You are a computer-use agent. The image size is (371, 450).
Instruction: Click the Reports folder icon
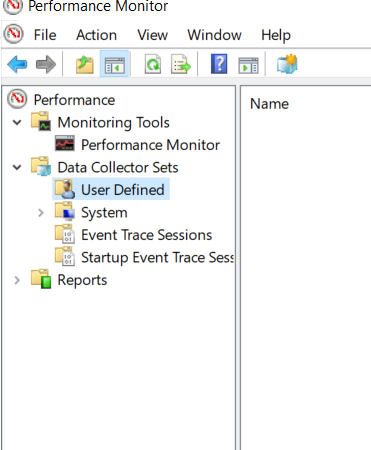point(41,279)
